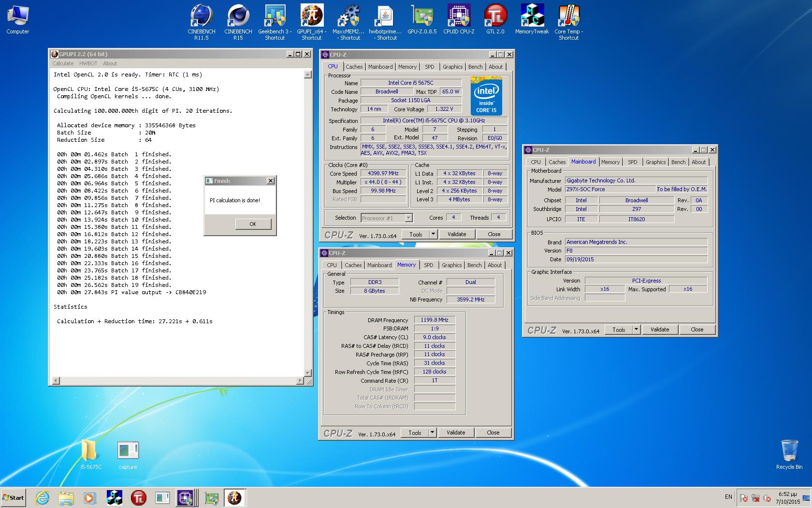Click the DRAM Frequency value field

pos(435,320)
